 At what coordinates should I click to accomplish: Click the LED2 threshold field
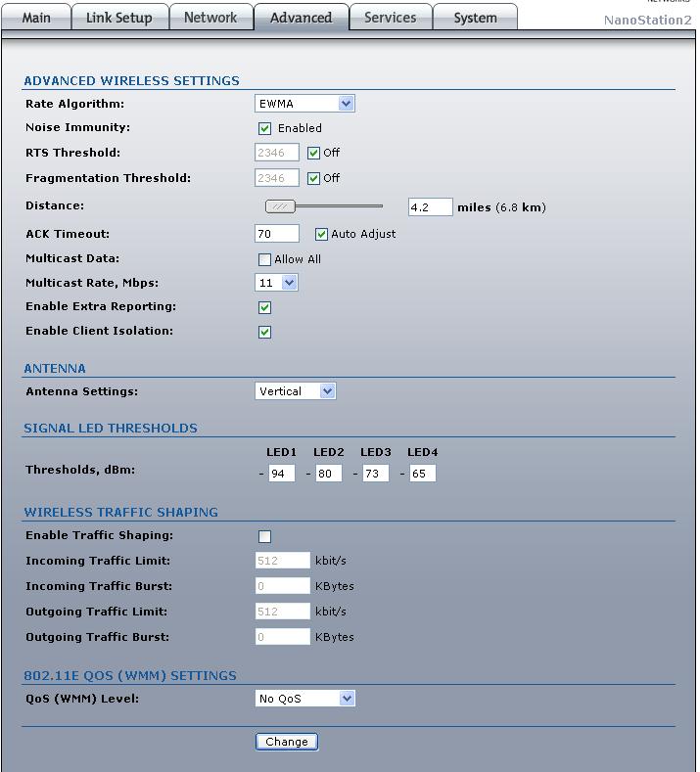329,474
